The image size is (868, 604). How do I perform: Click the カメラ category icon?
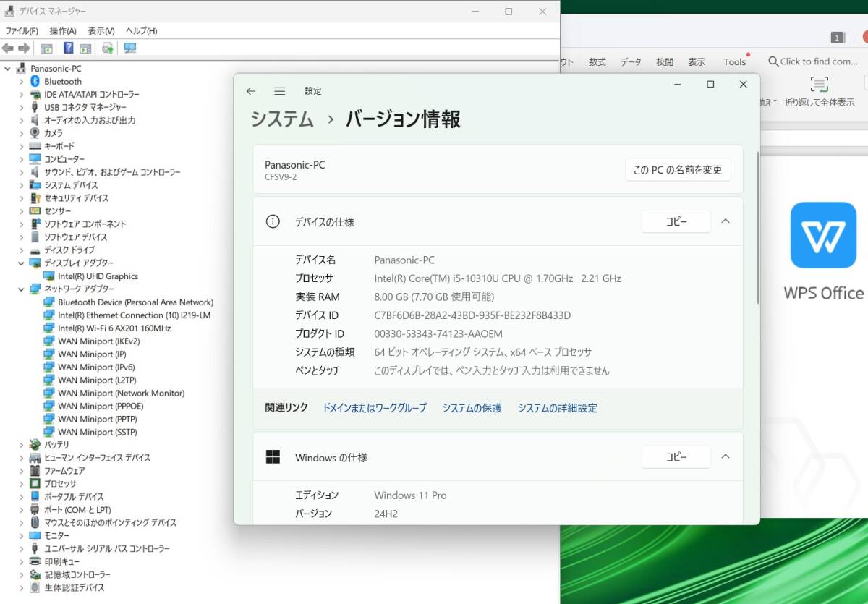tap(35, 133)
